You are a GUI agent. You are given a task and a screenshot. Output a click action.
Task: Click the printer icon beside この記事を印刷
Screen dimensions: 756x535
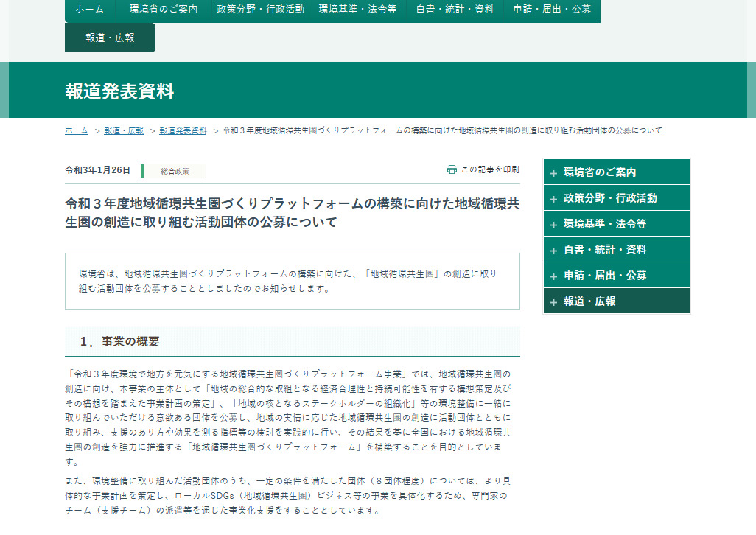[x=452, y=169]
